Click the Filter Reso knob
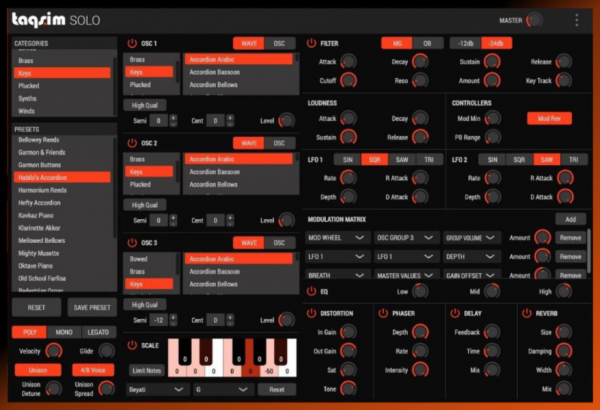Viewport: 600px width, 410px height. pyautogui.click(x=420, y=80)
